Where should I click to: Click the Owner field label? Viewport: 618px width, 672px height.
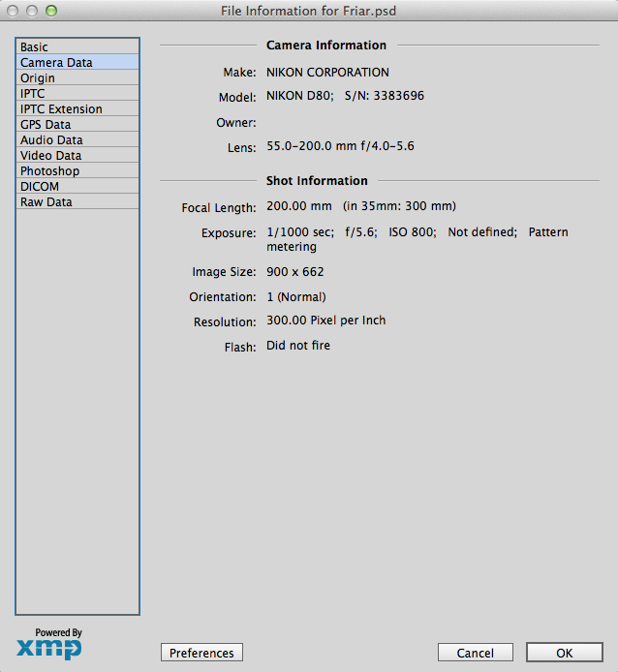click(x=236, y=123)
